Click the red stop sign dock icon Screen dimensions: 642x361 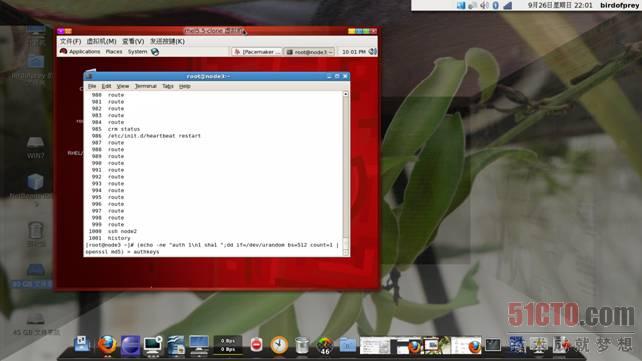pos(257,345)
